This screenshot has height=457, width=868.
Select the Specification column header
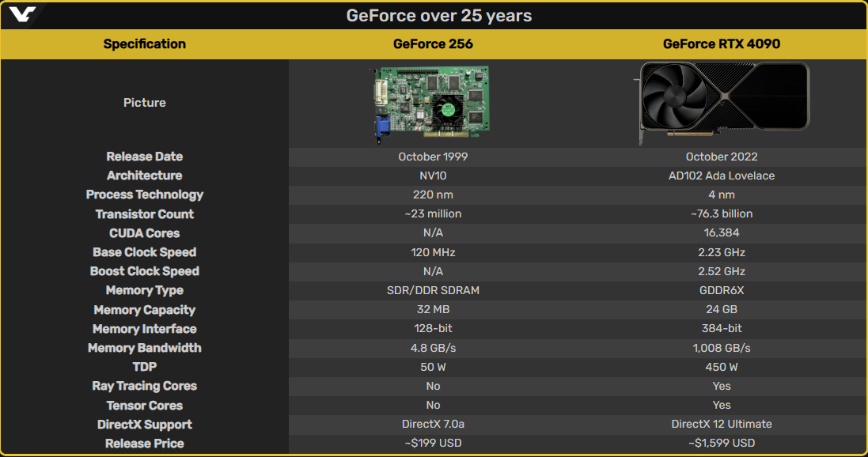tap(145, 44)
